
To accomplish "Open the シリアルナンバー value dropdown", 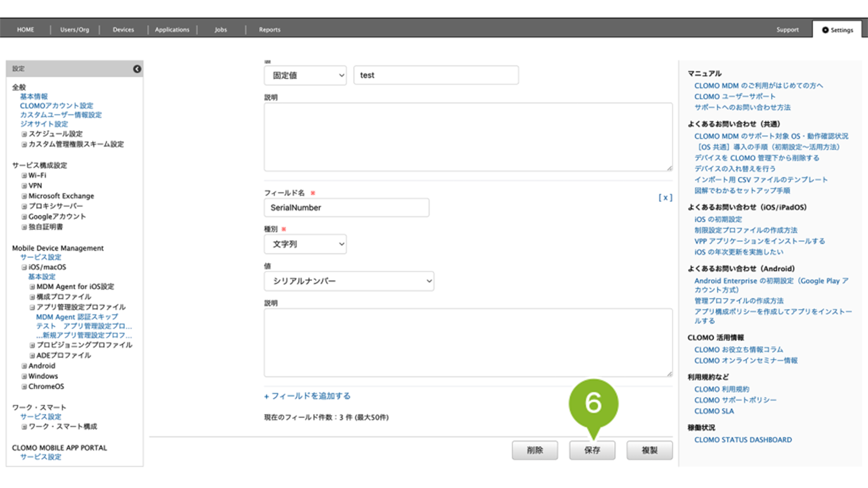I will (349, 281).
